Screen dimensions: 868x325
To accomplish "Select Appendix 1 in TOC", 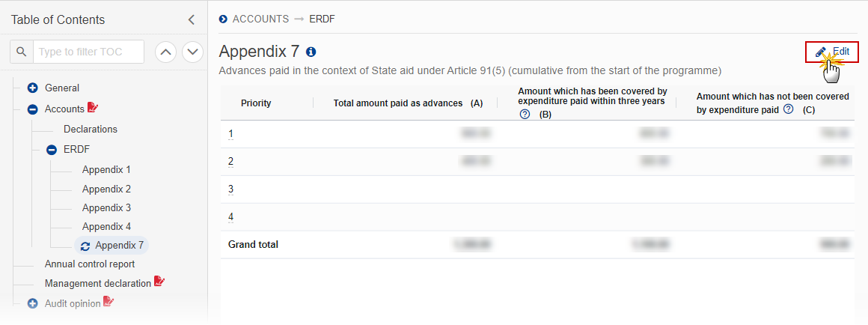I will pyautogui.click(x=106, y=170).
